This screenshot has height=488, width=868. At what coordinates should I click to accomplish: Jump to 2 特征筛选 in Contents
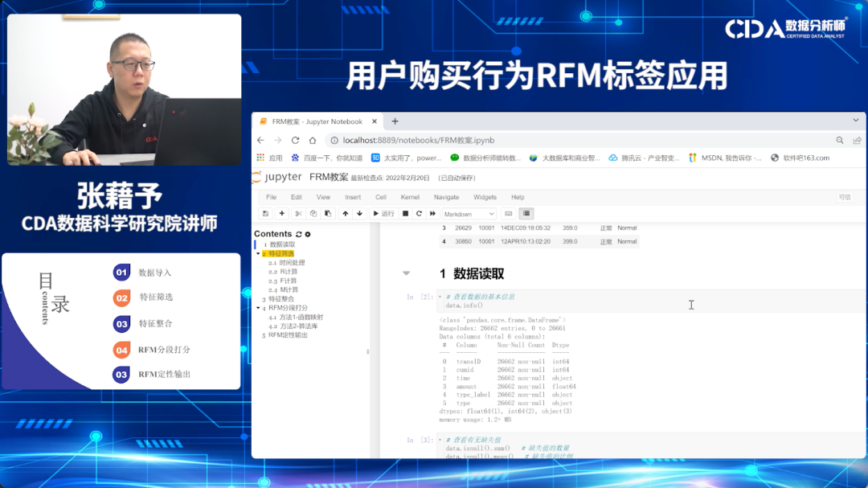point(278,254)
